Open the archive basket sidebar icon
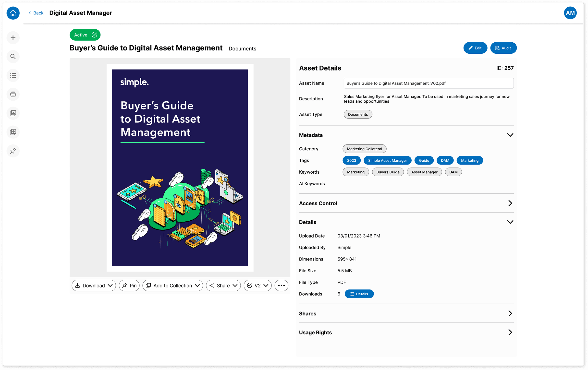Screen dimensions: 588x370 (13, 94)
